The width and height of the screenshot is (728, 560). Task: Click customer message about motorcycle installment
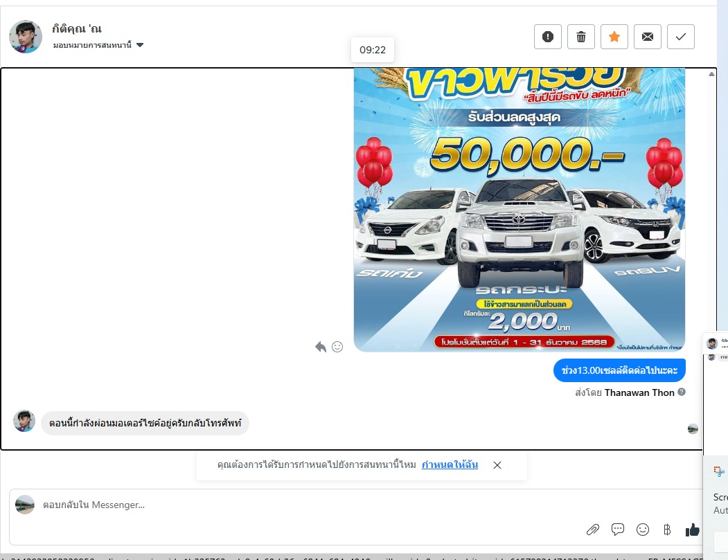pyautogui.click(x=145, y=423)
